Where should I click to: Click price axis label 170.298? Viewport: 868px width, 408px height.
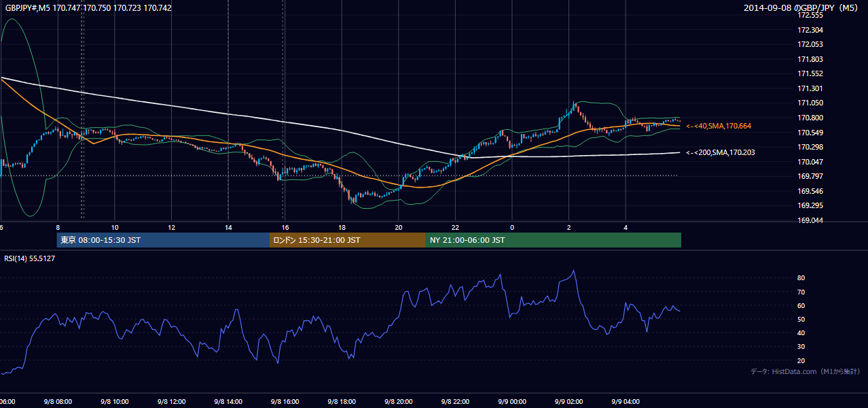(810, 147)
